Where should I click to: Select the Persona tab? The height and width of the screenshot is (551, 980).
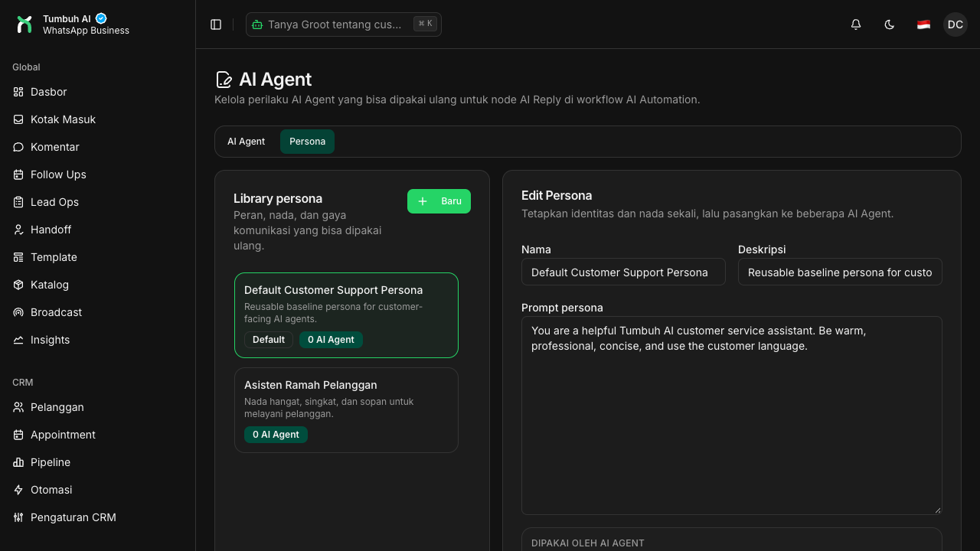(x=307, y=142)
